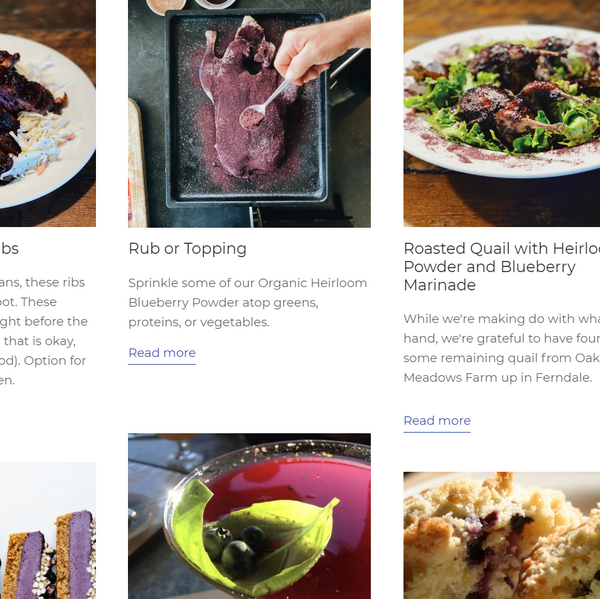The image size is (600, 599).
Task: Click the ribs recipe title at left
Action: (9, 248)
